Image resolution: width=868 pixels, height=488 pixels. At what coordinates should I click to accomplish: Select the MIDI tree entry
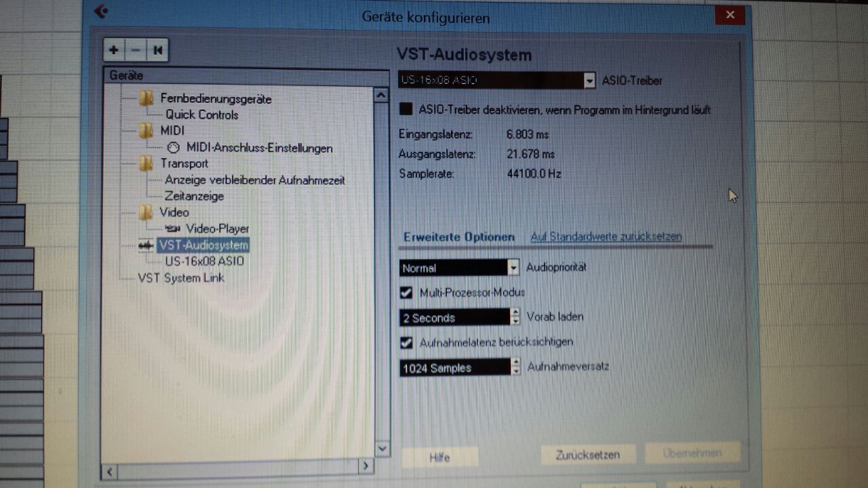pyautogui.click(x=172, y=130)
